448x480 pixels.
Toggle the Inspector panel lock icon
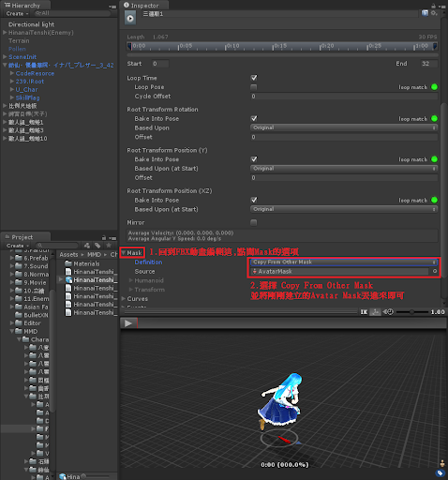pos(433,6)
